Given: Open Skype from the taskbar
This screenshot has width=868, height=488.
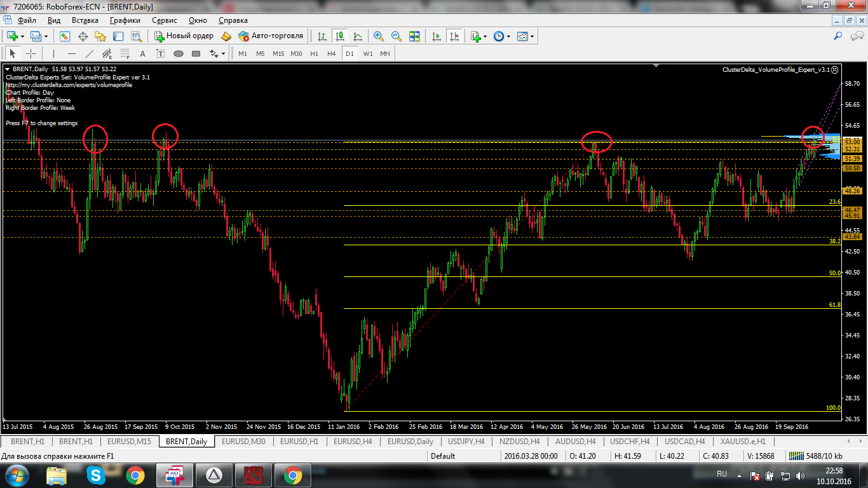Looking at the screenshot, I should click(x=97, y=475).
